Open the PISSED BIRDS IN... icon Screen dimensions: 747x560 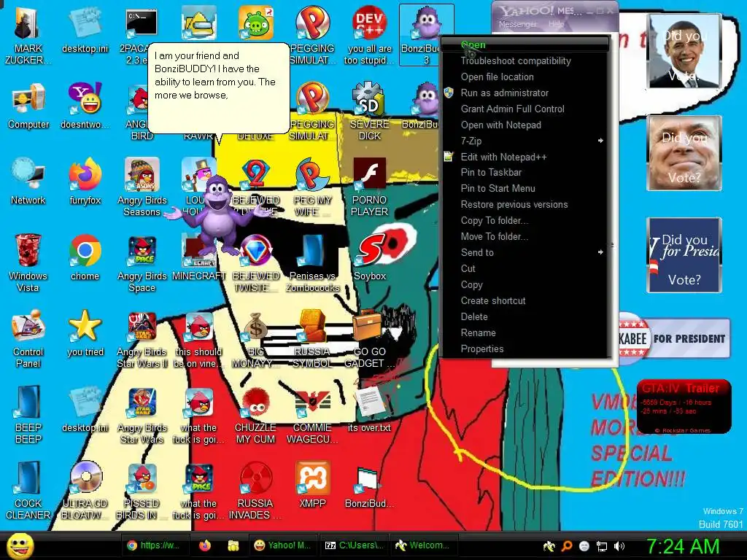(x=142, y=491)
